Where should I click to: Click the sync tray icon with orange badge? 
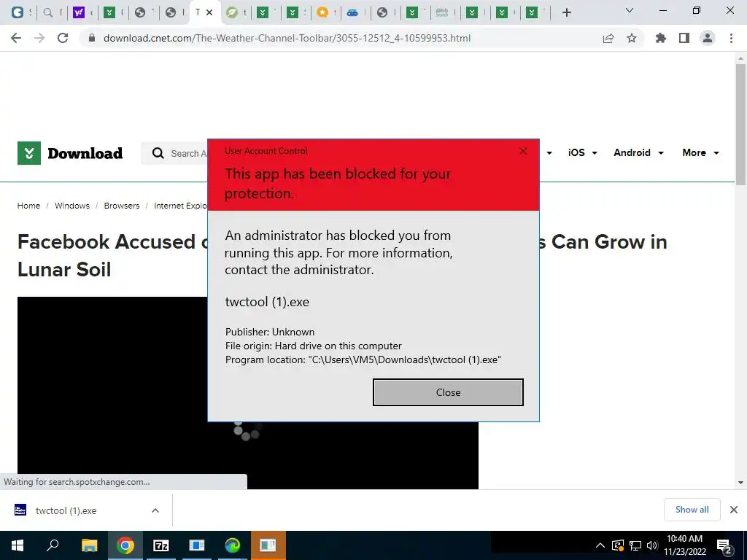click(x=618, y=545)
